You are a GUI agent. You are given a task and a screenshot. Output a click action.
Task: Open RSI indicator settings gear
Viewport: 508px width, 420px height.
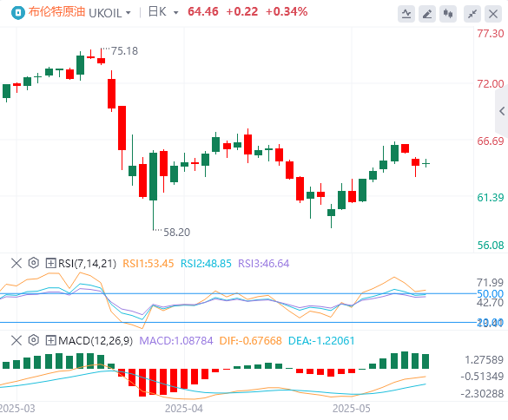[x=33, y=263]
